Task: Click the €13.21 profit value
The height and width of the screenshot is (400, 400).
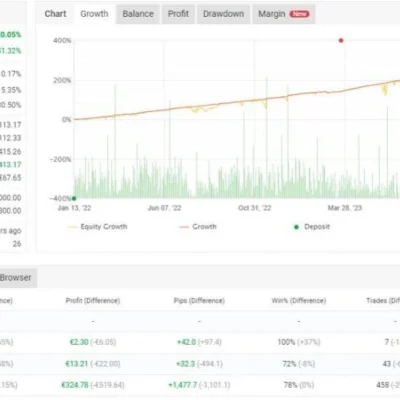Action: point(77,364)
